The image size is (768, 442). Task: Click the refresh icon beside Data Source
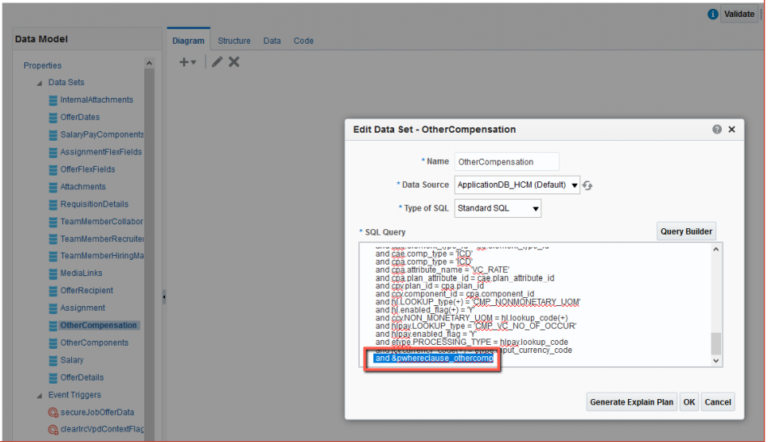pyautogui.click(x=589, y=185)
